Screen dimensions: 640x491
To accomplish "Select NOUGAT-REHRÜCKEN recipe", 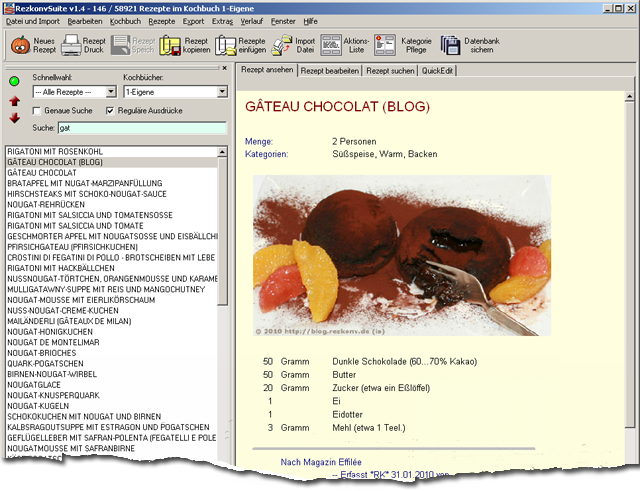I will (112, 204).
